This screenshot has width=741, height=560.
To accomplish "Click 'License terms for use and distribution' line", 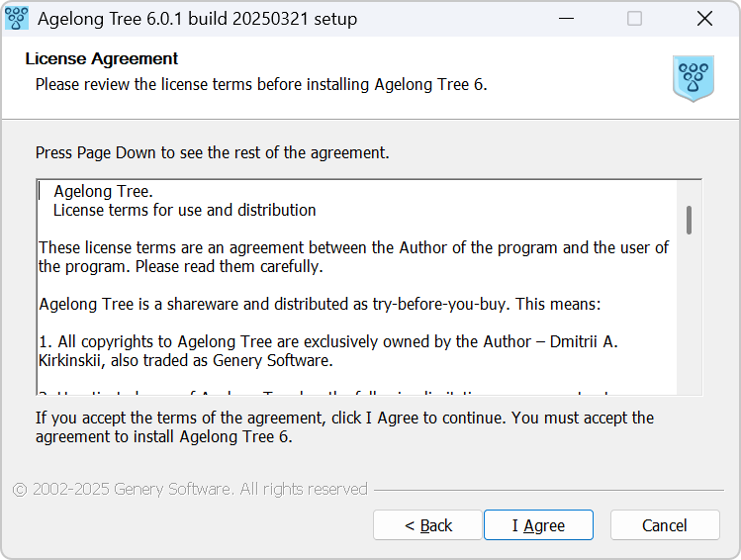I will coord(184,211).
